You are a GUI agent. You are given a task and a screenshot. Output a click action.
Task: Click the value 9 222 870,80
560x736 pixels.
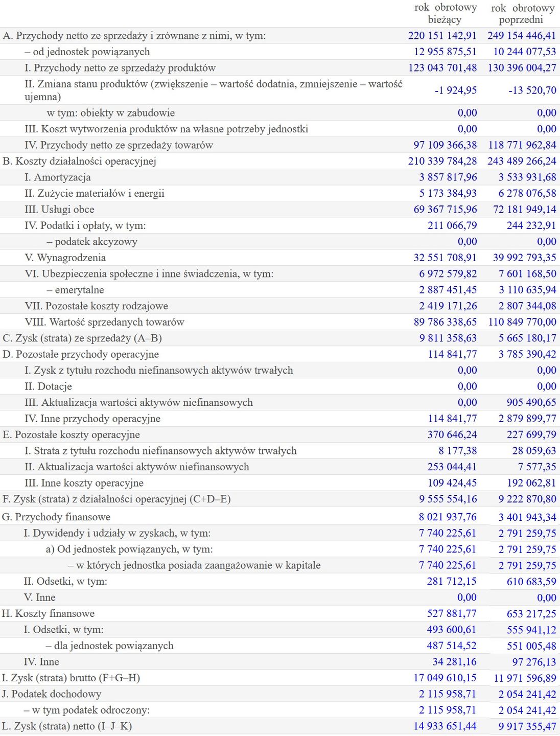527,499
